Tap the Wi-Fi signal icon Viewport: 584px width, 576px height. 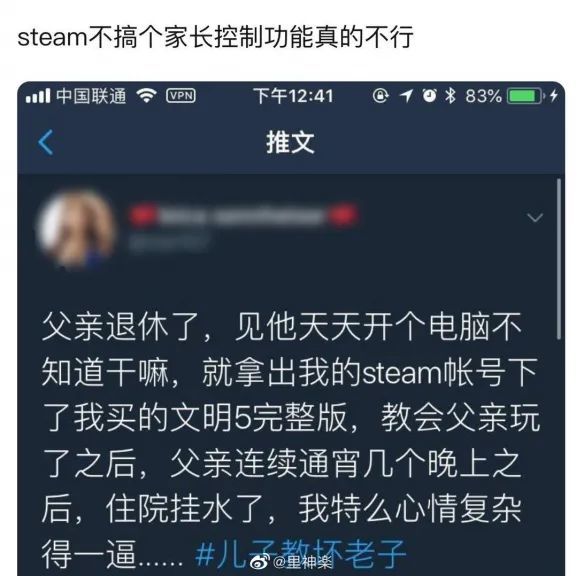coord(146,96)
